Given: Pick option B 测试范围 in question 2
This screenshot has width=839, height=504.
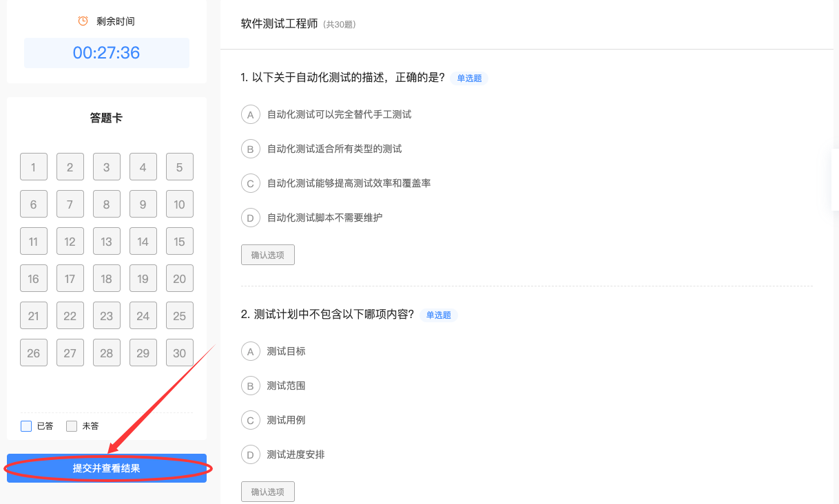Looking at the screenshot, I should point(250,386).
